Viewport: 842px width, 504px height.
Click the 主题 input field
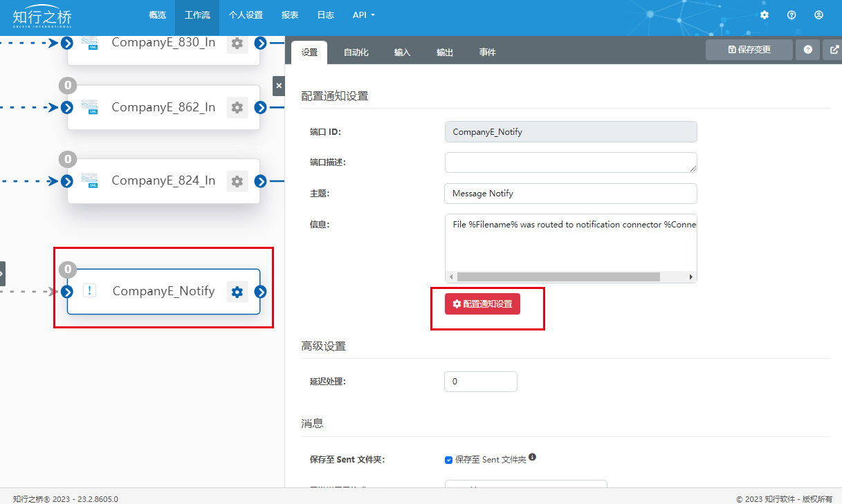tap(570, 194)
